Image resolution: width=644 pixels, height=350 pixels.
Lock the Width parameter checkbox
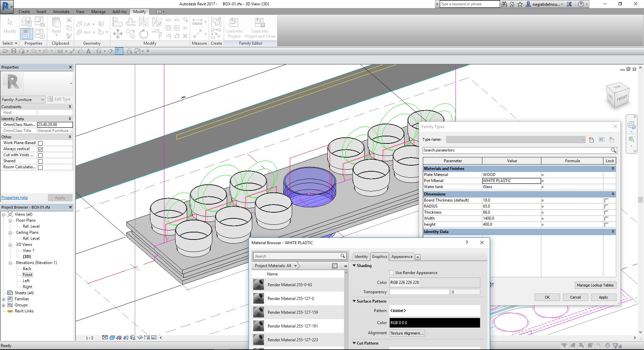tap(606, 219)
